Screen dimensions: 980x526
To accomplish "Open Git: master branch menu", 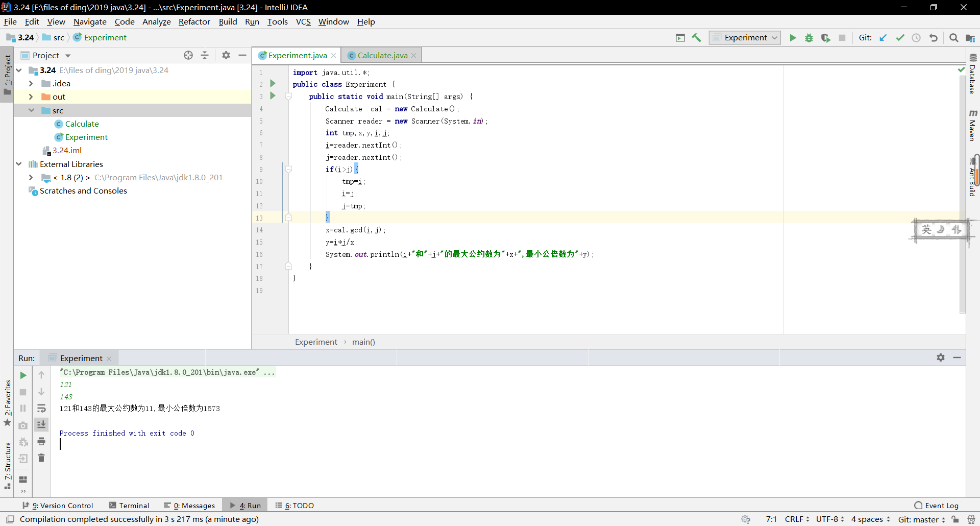I will click(x=922, y=519).
